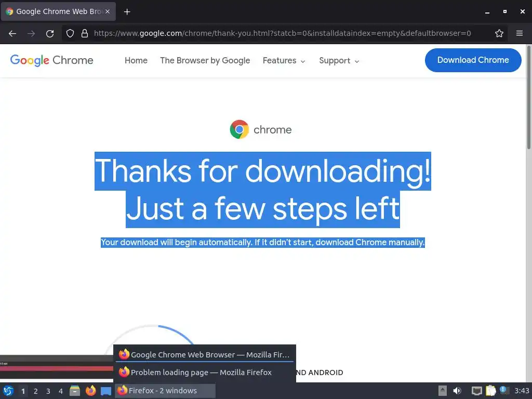
Task: Switch to workspace 2
Action: click(36, 391)
